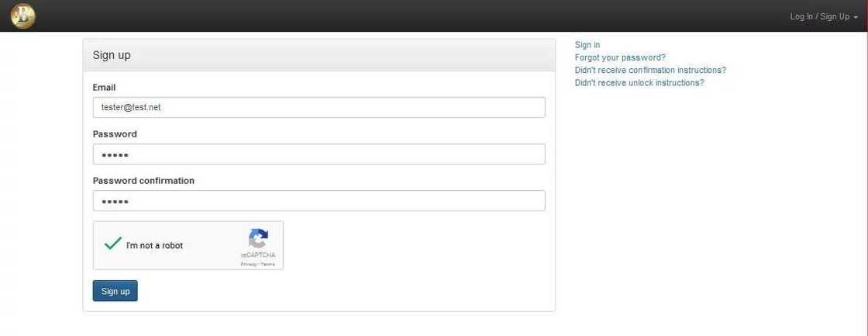Image resolution: width=868 pixels, height=336 pixels.
Task: Click Forgot your password? link
Action: click(x=620, y=57)
